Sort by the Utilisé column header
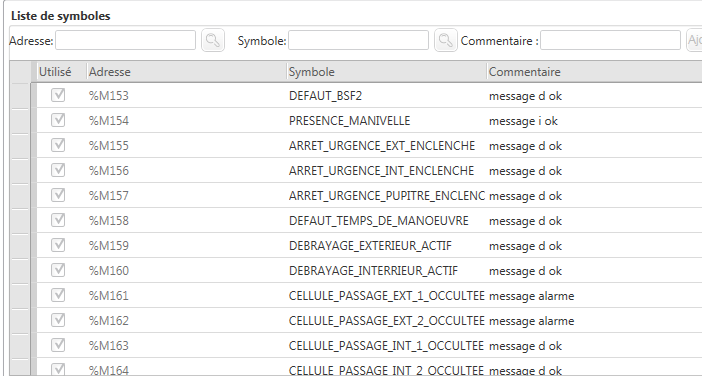The width and height of the screenshot is (702, 376). click(x=61, y=72)
